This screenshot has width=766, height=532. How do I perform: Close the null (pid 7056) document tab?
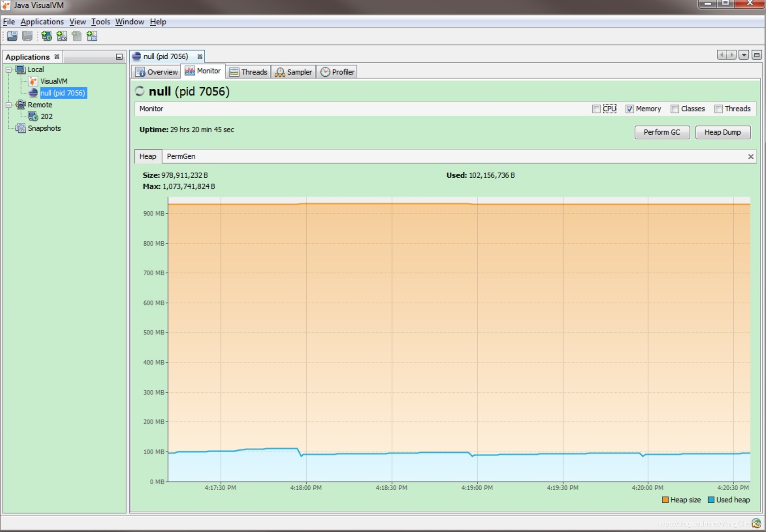[200, 57]
